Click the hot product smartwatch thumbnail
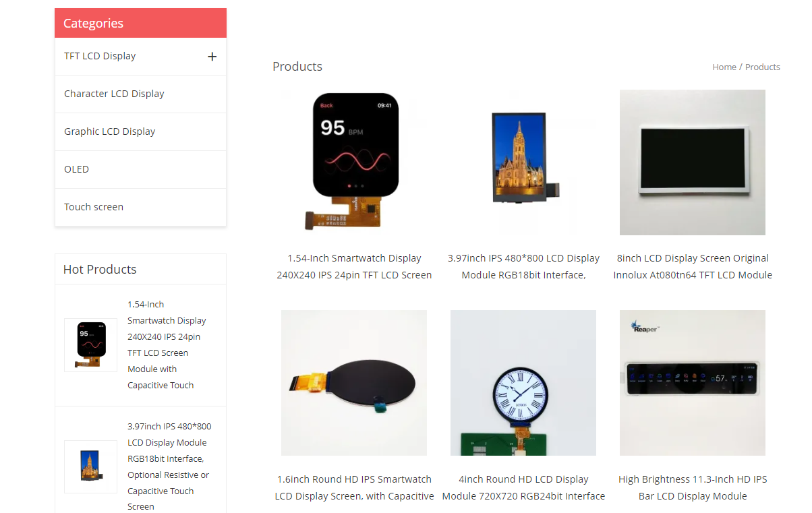Screen dimensions: 812x513 point(90,345)
